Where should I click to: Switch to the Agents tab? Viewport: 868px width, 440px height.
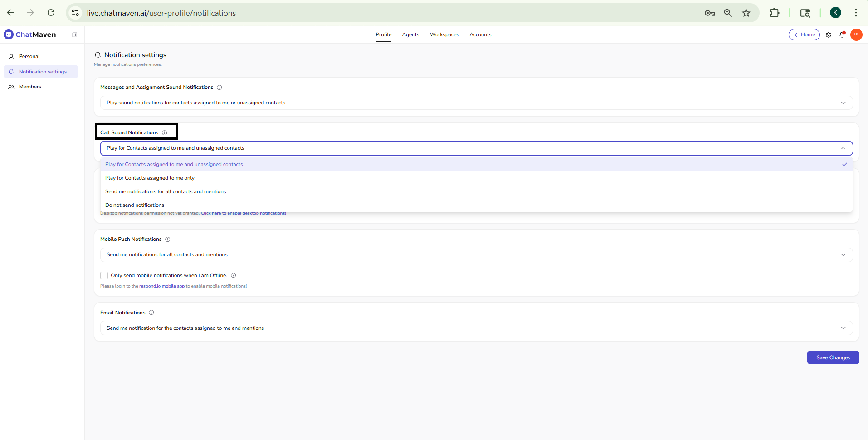410,35
